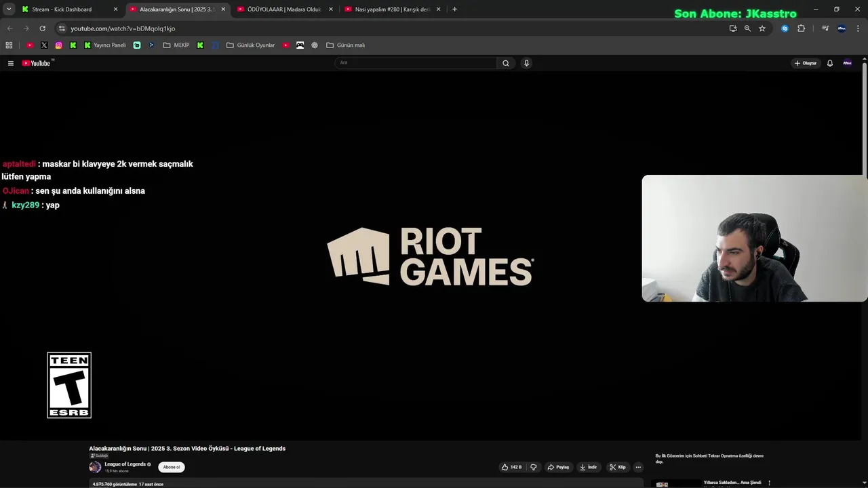Screen dimensions: 868x488
Task: Open the ChatGPT bookmark icon
Action: [x=315, y=45]
